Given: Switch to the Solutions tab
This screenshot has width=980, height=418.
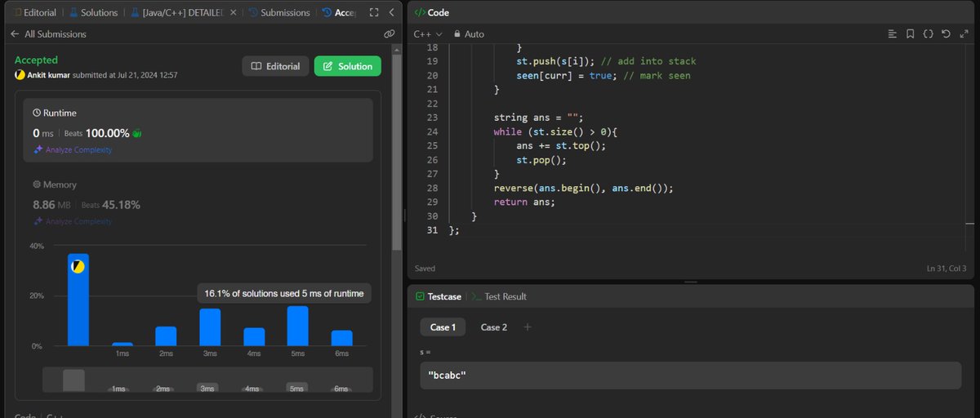Looking at the screenshot, I should click(x=94, y=13).
